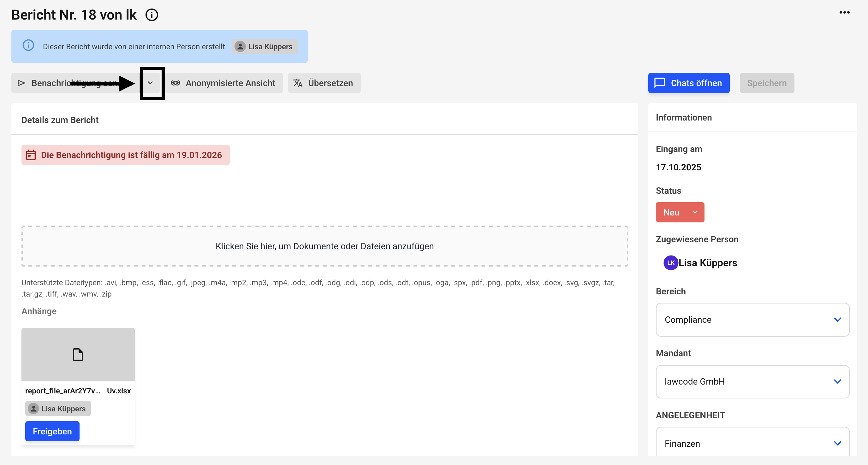
Task: Open the Angelegenheit Finanzen dropdown
Action: 752,444
